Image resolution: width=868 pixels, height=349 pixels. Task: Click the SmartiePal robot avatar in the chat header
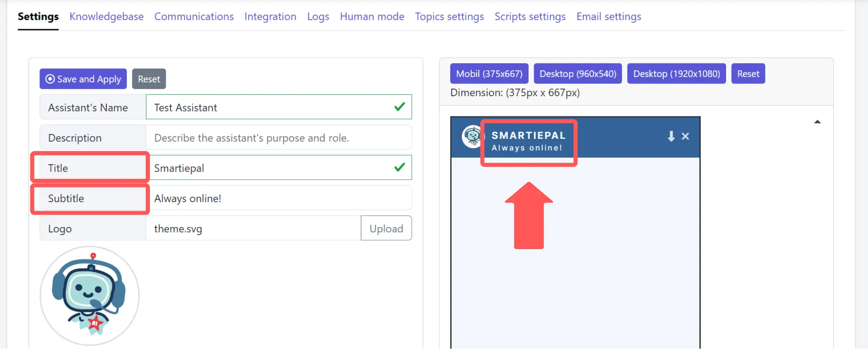click(471, 137)
